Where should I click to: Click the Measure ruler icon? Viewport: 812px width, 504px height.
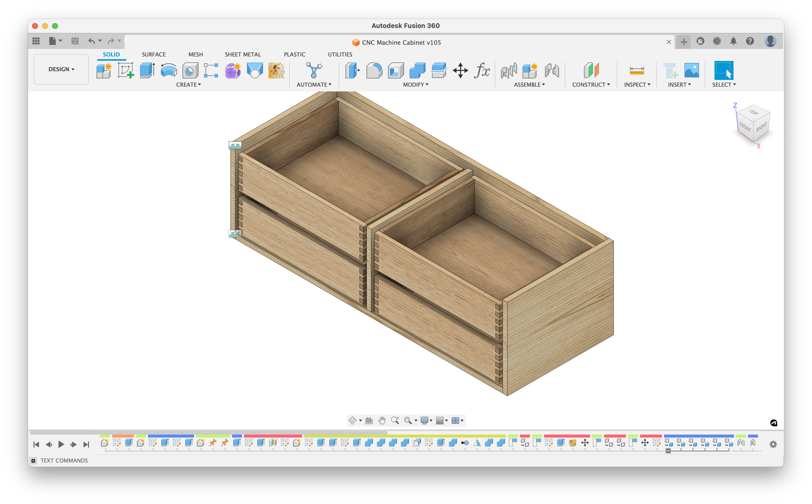coord(636,70)
